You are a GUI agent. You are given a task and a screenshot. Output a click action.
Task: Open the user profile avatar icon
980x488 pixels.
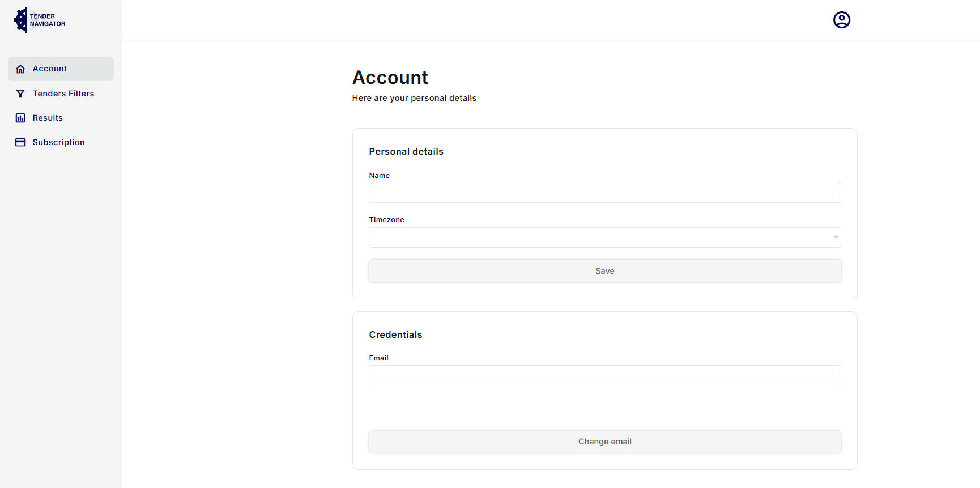(x=841, y=20)
